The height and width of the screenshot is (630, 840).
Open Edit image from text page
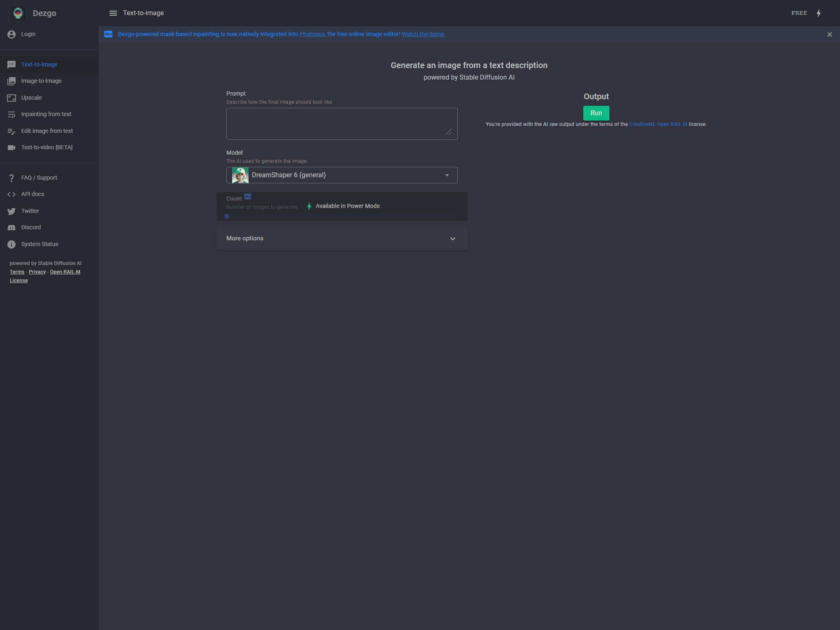49,131
